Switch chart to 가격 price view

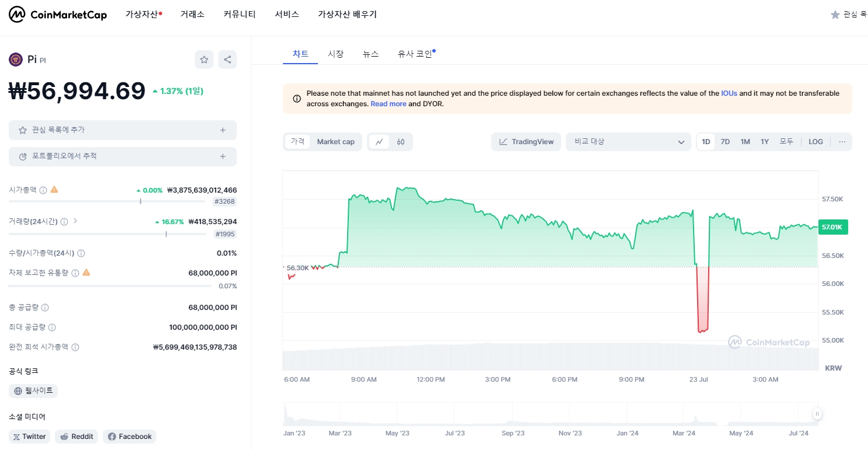[297, 142]
